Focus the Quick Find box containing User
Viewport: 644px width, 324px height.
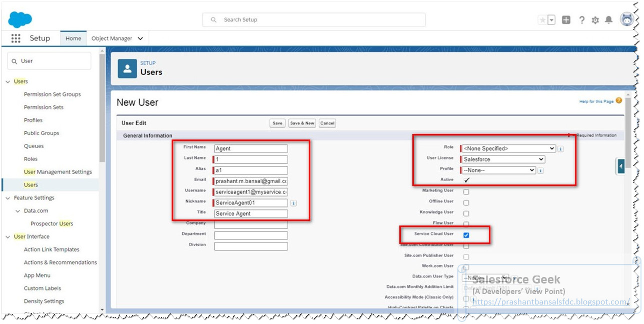(x=49, y=61)
